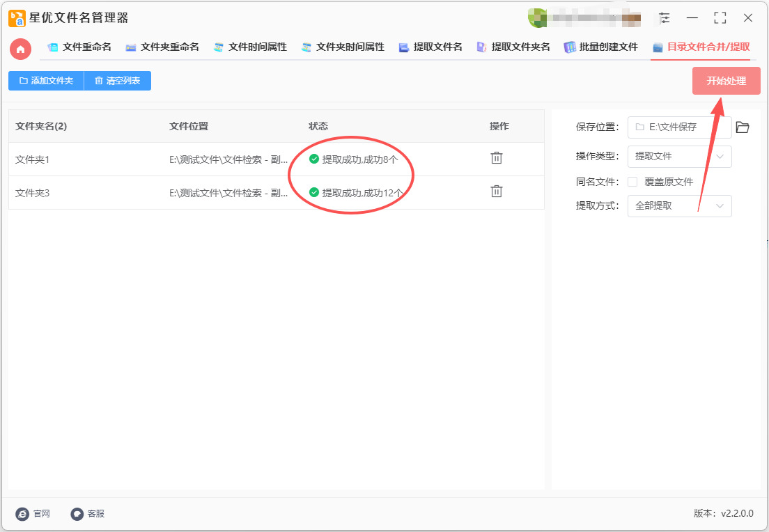Open the 客服 support link
This screenshot has height=532, width=769.
pos(87,514)
